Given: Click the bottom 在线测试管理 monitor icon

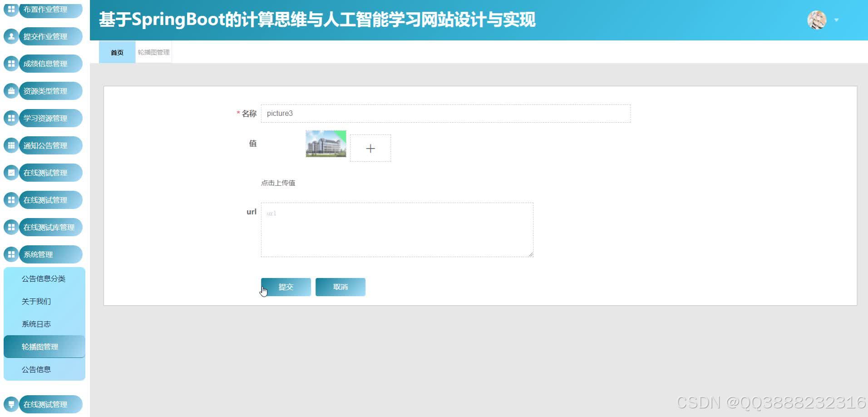Looking at the screenshot, I should click(11, 404).
